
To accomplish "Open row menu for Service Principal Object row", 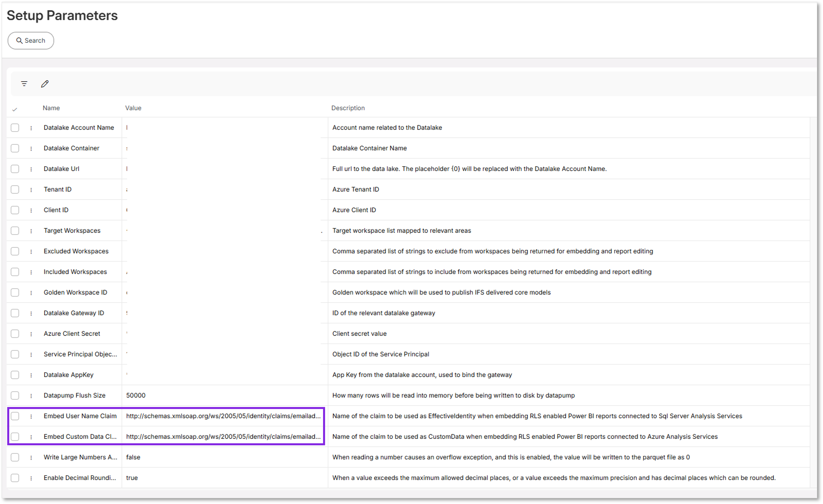I will coord(31,355).
